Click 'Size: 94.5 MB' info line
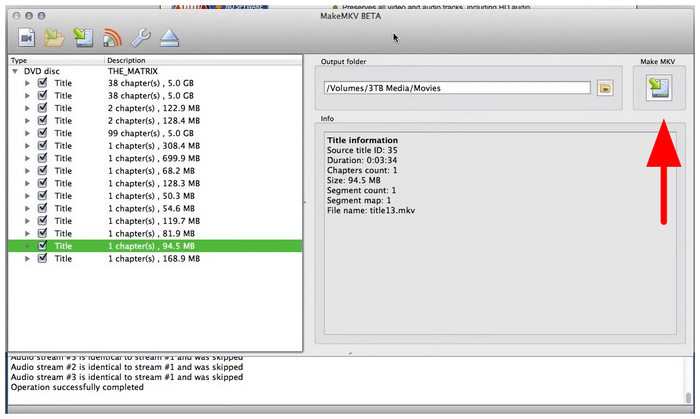 [354, 180]
